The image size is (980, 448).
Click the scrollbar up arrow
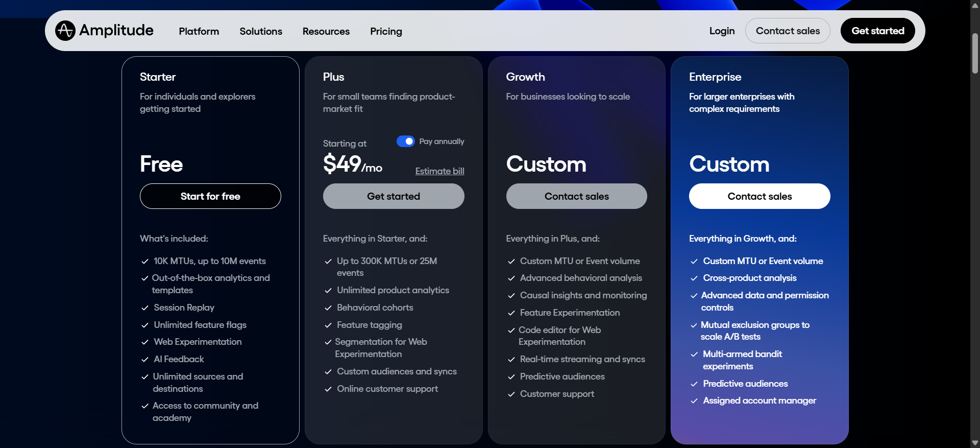pos(975,5)
